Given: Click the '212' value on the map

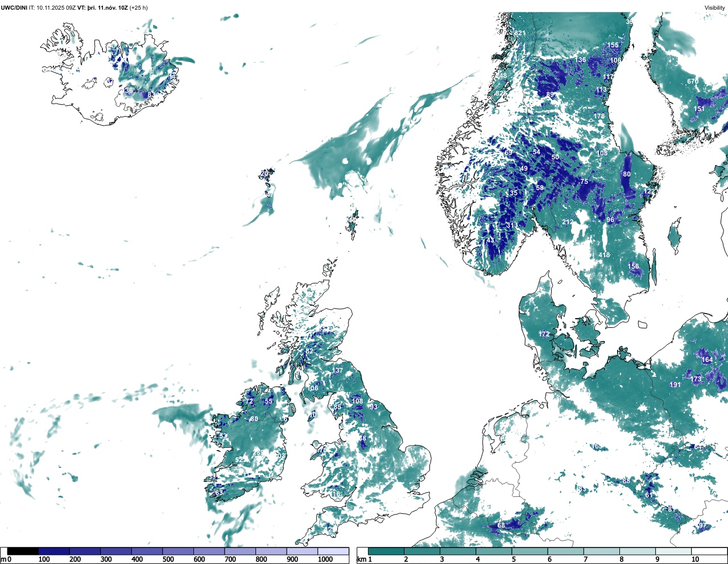Looking at the screenshot, I should click(x=568, y=223).
